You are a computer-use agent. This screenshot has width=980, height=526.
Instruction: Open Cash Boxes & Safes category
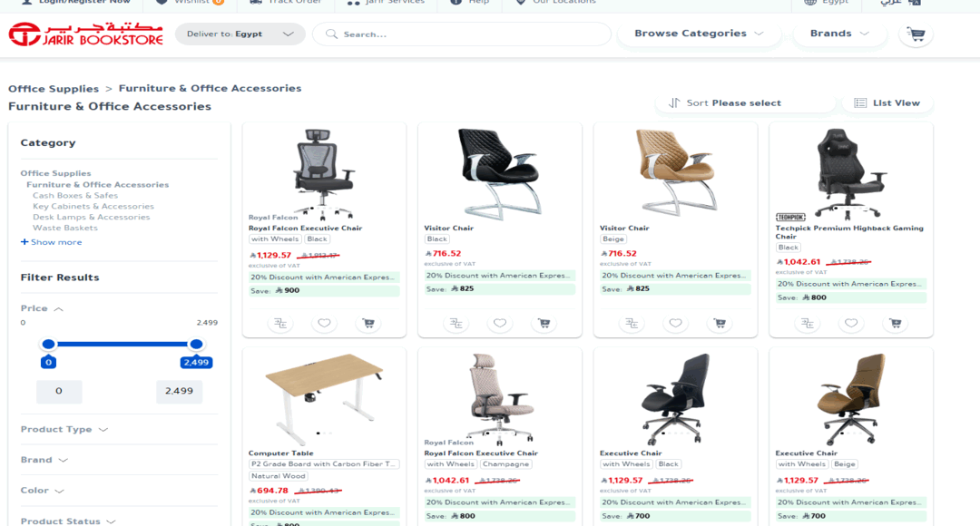(x=75, y=196)
